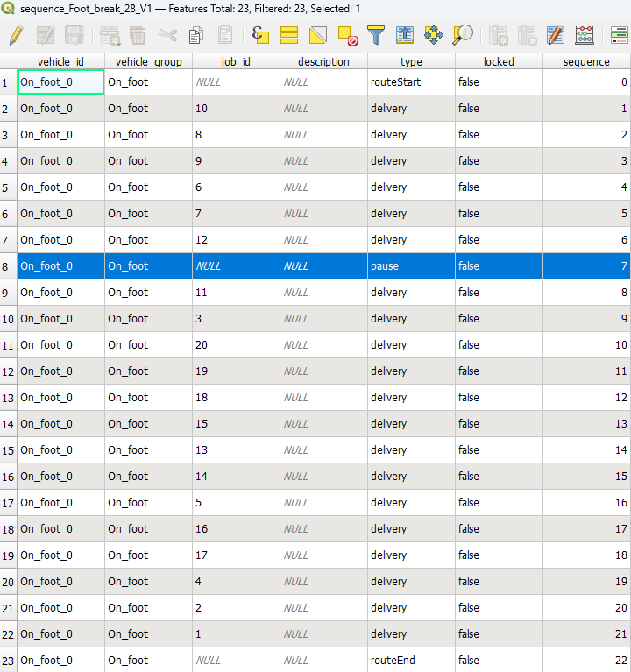Image resolution: width=631 pixels, height=672 pixels.
Task: Sort by the job_id column header
Action: pyautogui.click(x=236, y=61)
